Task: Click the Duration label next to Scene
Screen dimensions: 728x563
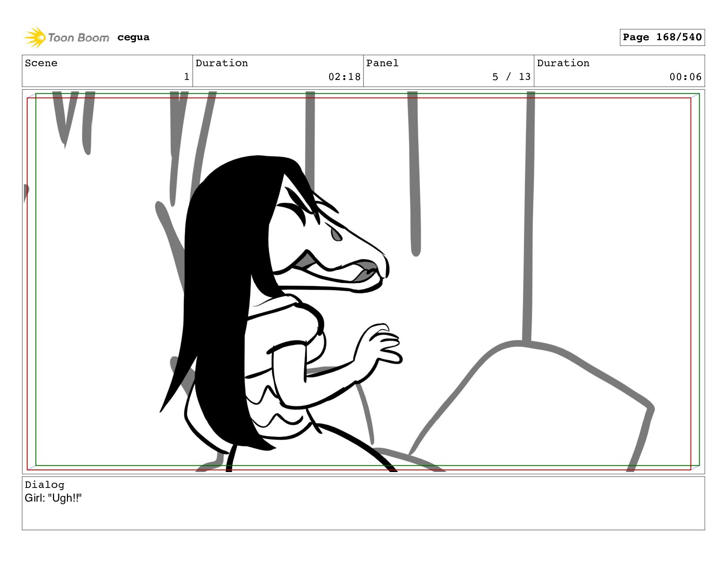Action: [222, 63]
